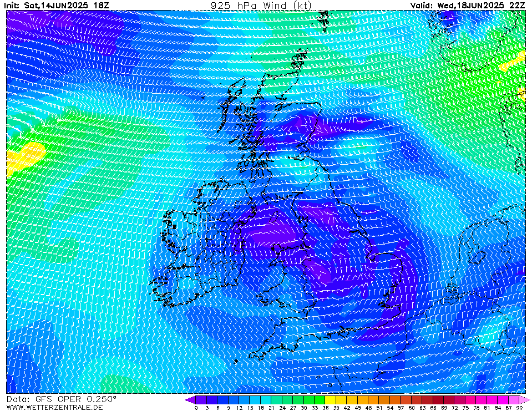532x411 pixels.
Task: Click the 'Data: GFS OPER 0.250°' text
Action: pyautogui.click(x=62, y=399)
